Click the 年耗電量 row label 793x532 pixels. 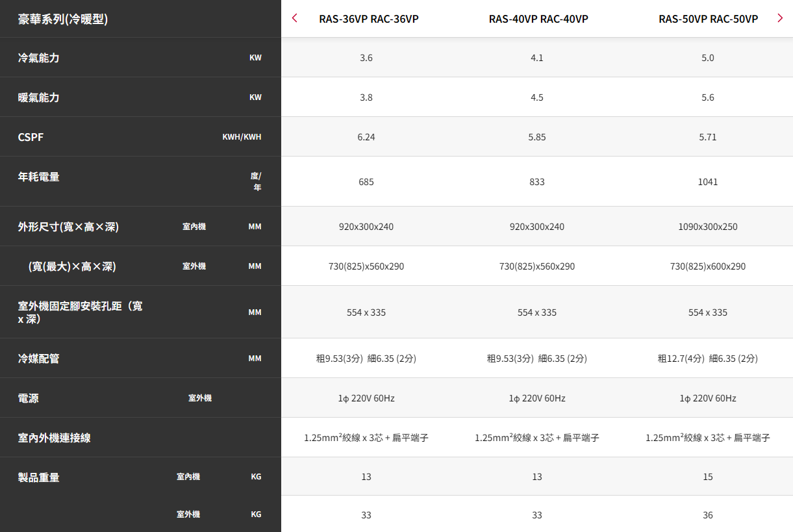pos(39,177)
